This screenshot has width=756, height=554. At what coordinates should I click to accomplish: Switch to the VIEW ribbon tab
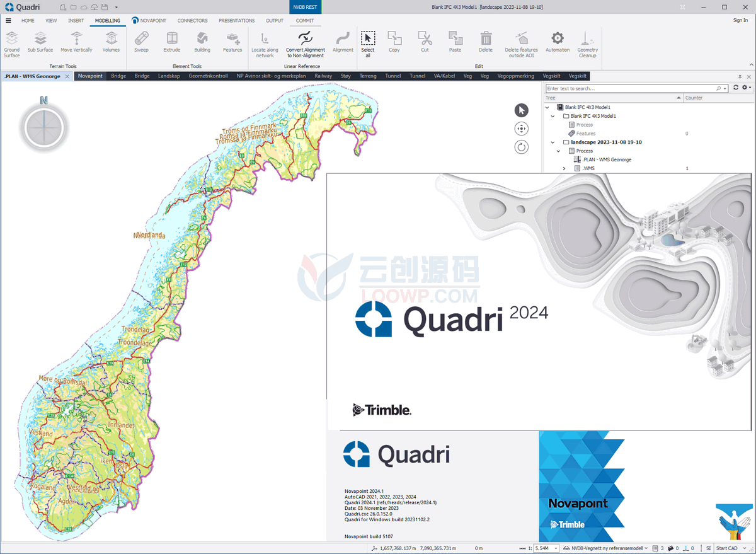(51, 20)
